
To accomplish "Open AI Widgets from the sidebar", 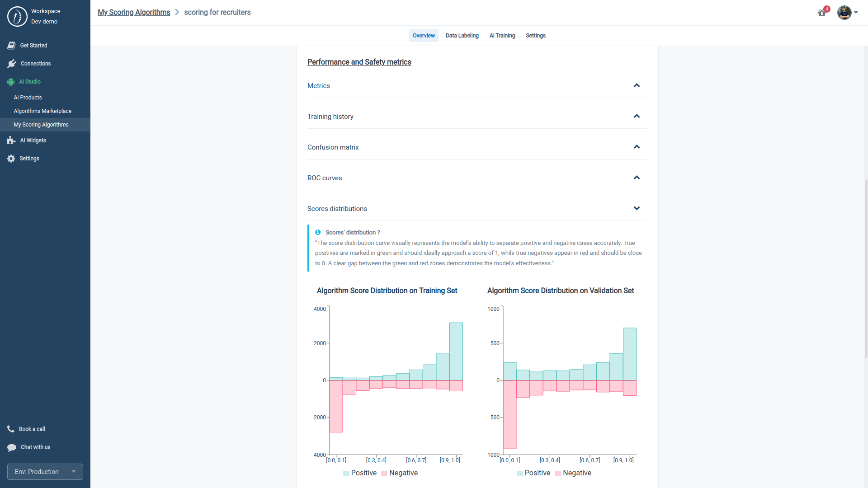I will (11, 141).
